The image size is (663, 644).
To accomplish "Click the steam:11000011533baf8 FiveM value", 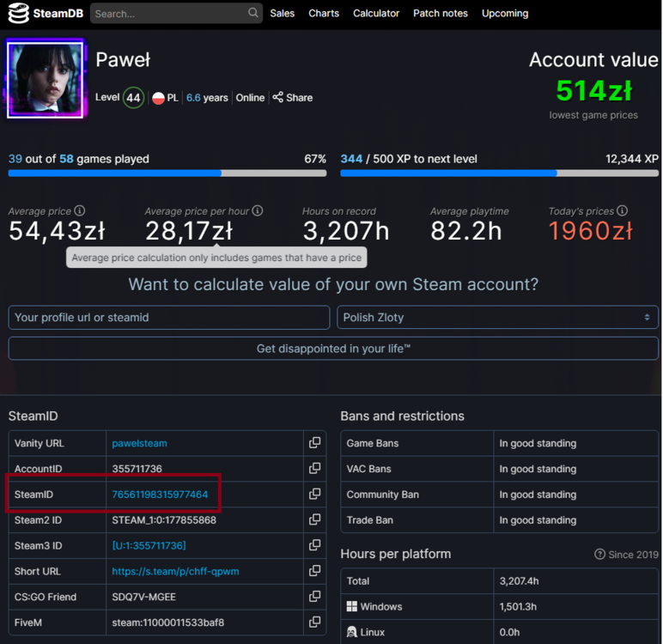I will pyautogui.click(x=167, y=623).
